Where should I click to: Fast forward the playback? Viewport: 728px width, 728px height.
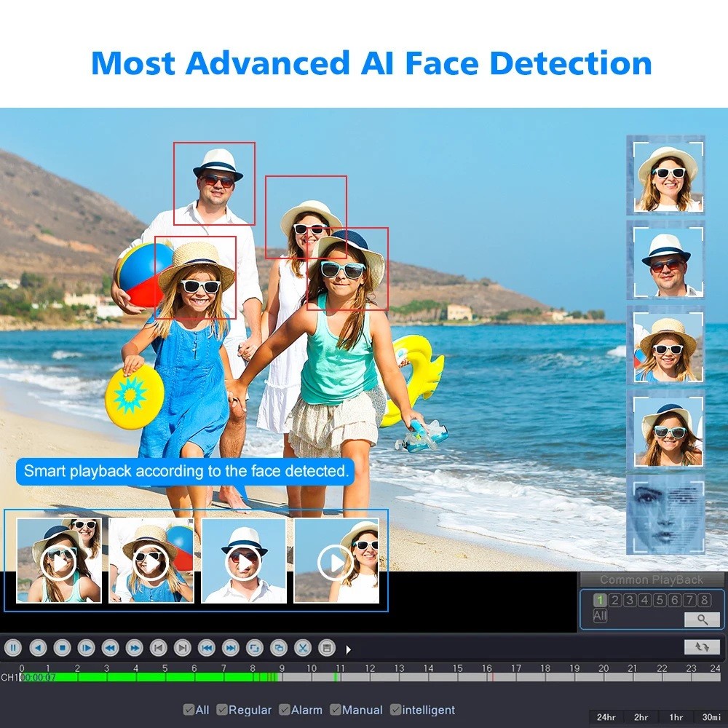point(134,648)
